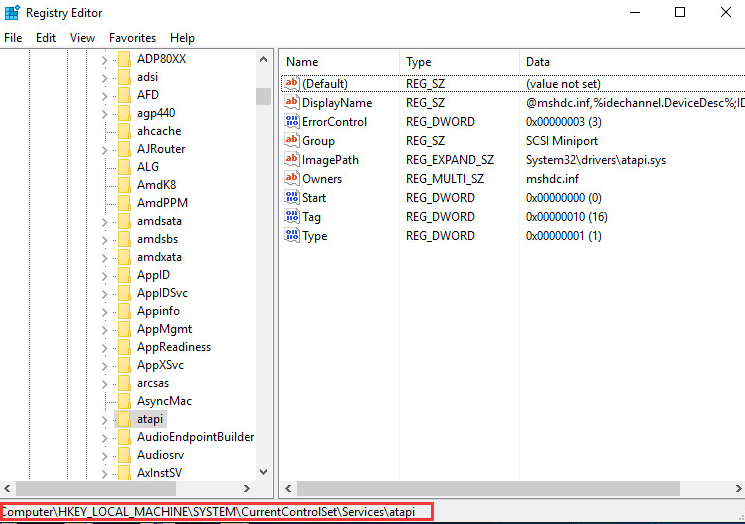The width and height of the screenshot is (745, 524).
Task: Click the values pane horizontal scrollbar thumb
Action: point(488,488)
